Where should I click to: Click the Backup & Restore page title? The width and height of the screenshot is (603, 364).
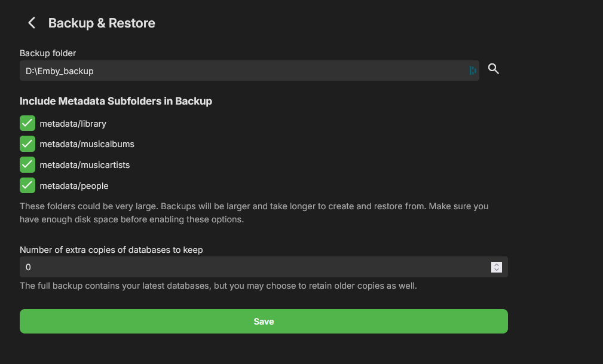pos(102,23)
